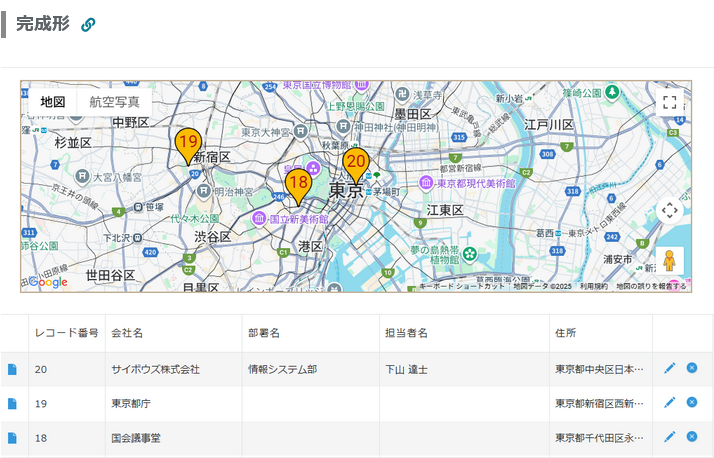Click map marker numbered 20

356,163
